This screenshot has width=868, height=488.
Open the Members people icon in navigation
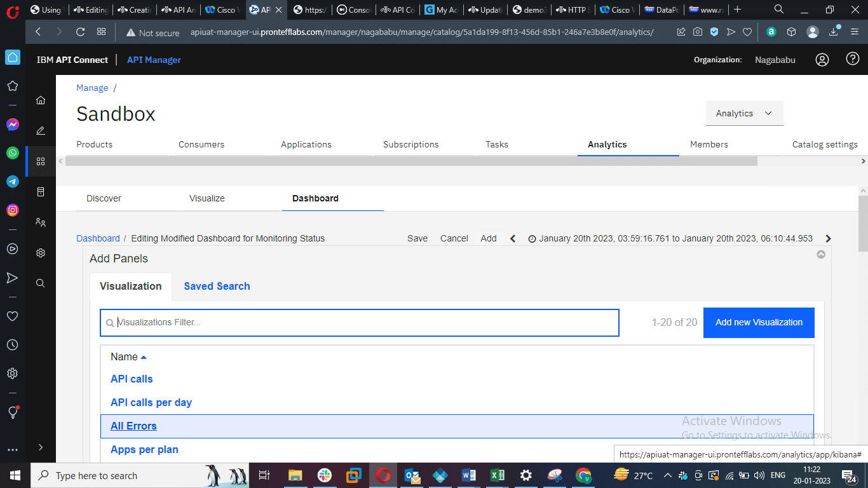41,222
